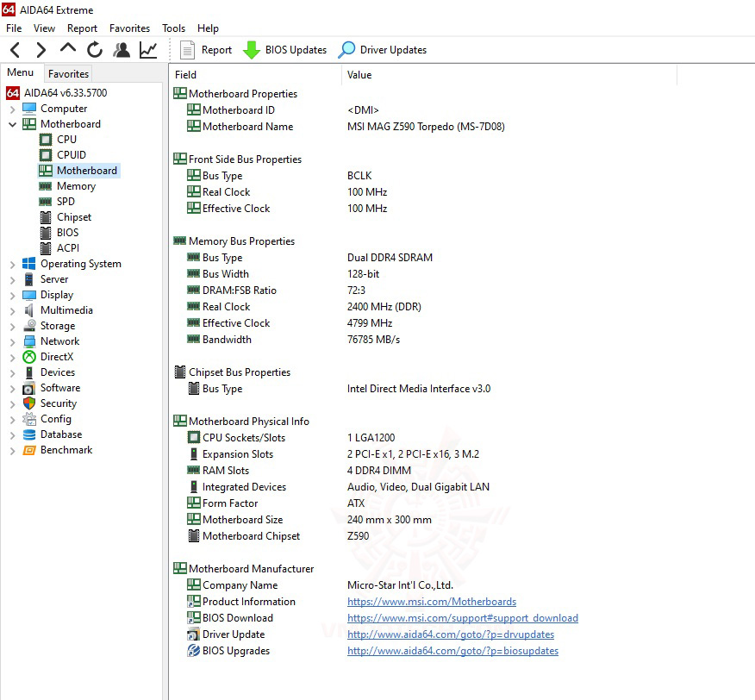The width and height of the screenshot is (755, 700).
Task: Select the Form Factor row
Action: point(277,503)
